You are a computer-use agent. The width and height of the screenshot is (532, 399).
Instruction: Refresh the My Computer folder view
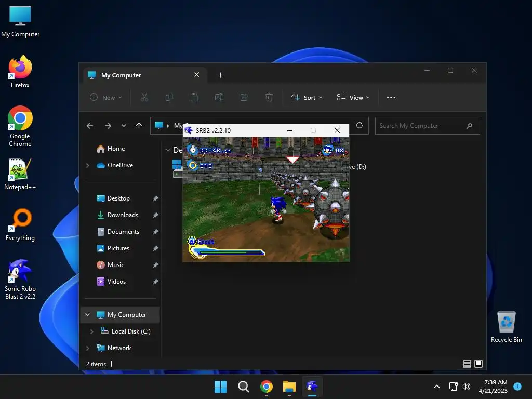click(x=360, y=126)
